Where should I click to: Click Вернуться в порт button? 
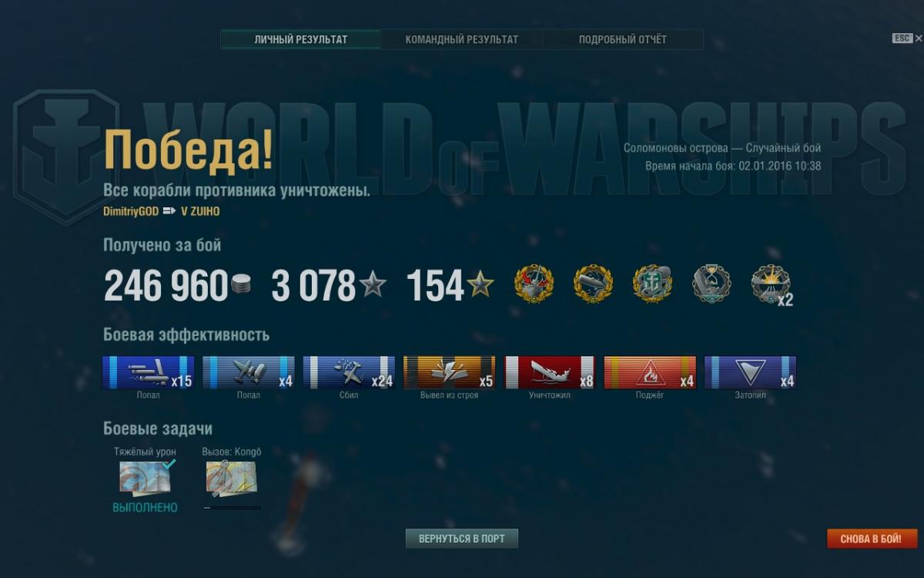462,539
